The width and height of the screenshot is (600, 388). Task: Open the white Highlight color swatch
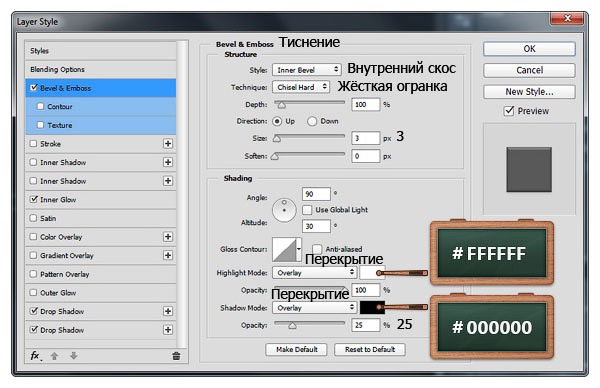click(372, 273)
